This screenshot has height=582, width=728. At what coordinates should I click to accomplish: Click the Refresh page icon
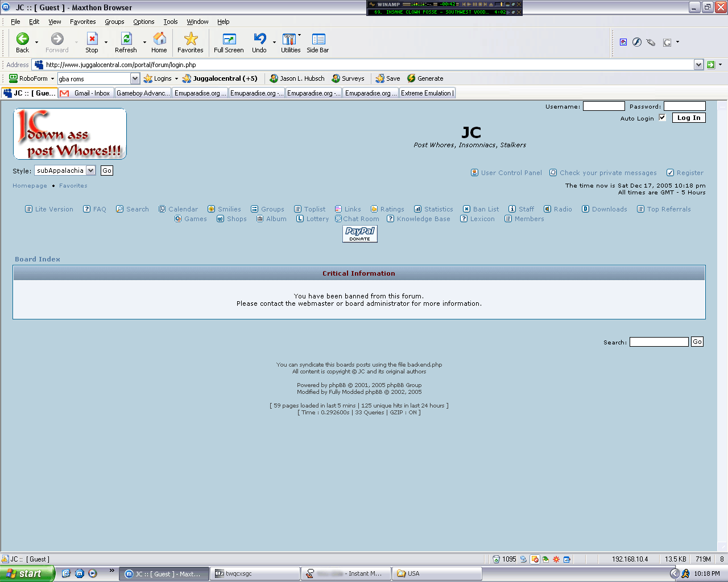[126, 39]
